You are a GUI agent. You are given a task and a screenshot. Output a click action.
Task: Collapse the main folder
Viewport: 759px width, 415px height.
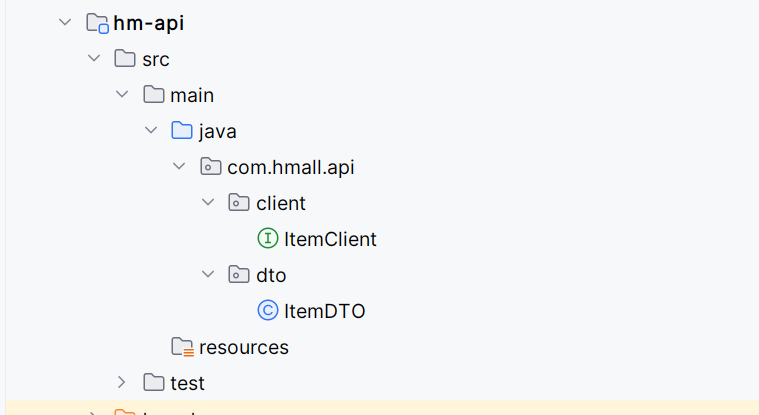pos(122,95)
